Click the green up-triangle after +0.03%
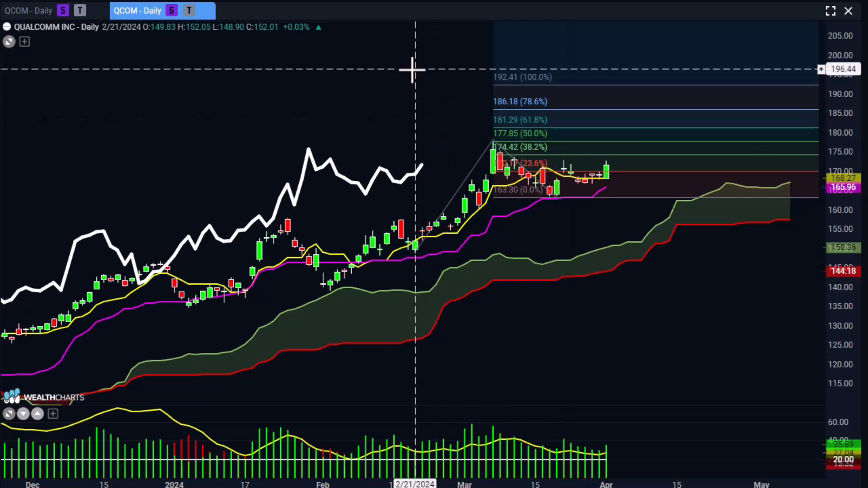 (318, 27)
